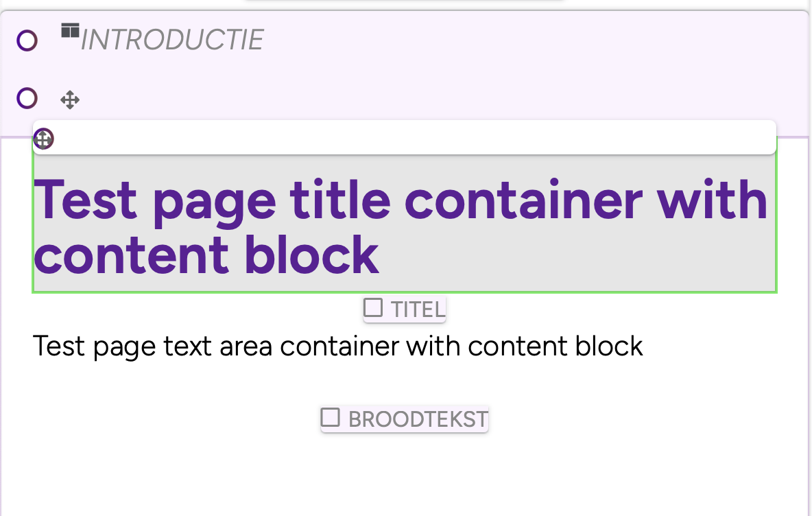Select the radio circle beside the move arrows icon
This screenshot has height=516, width=812.
27,99
